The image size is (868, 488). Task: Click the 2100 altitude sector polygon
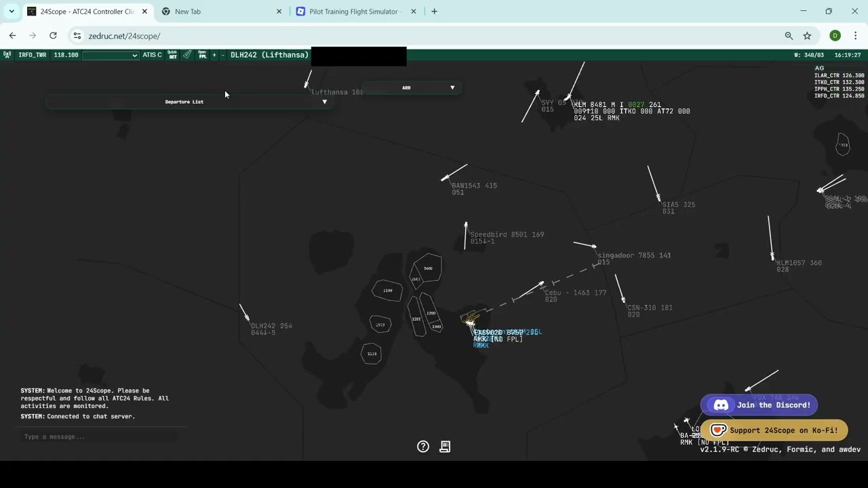(387, 291)
